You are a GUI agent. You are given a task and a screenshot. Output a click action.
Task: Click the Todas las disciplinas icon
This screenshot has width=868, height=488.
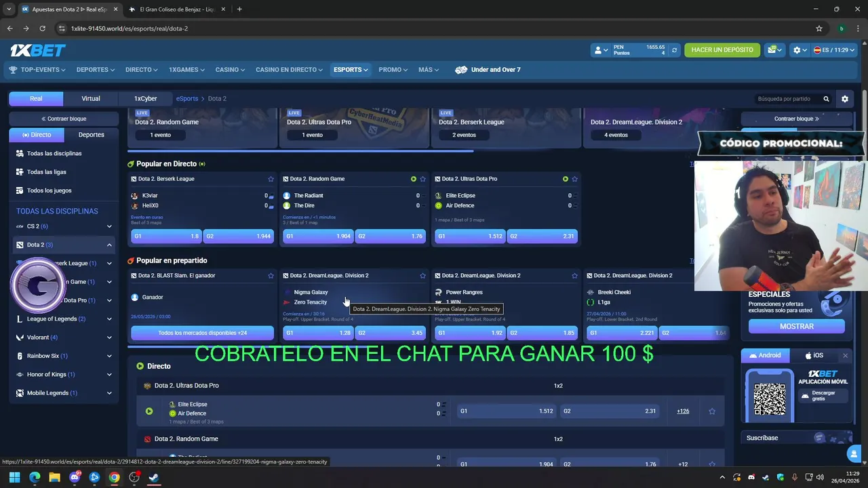20,153
